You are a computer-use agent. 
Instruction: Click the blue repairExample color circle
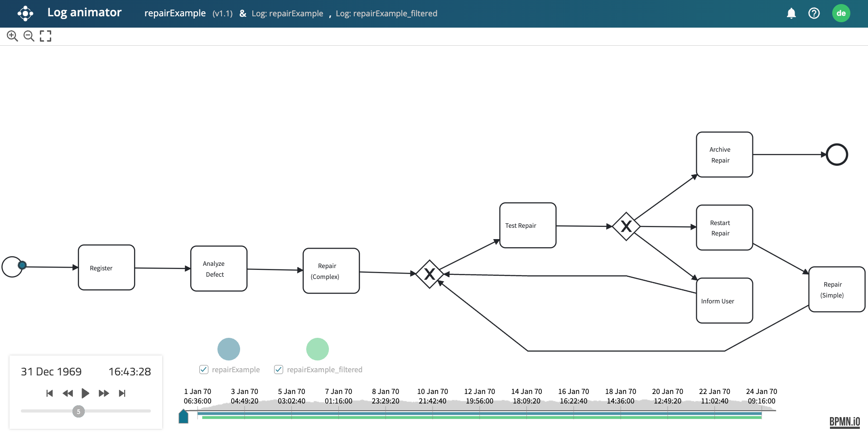click(229, 349)
